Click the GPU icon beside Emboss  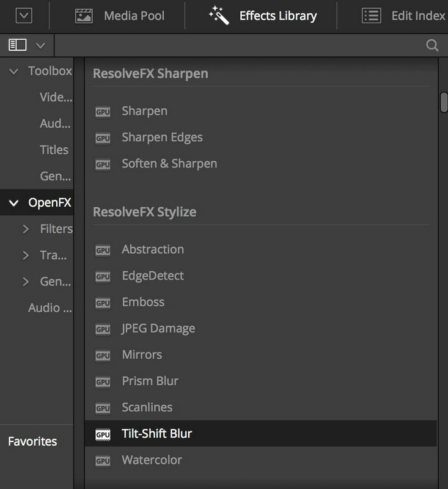[x=103, y=303]
